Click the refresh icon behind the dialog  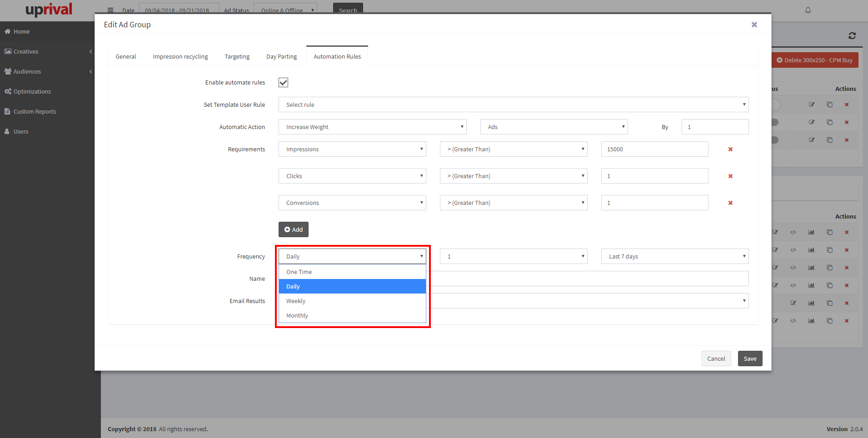[x=852, y=35]
